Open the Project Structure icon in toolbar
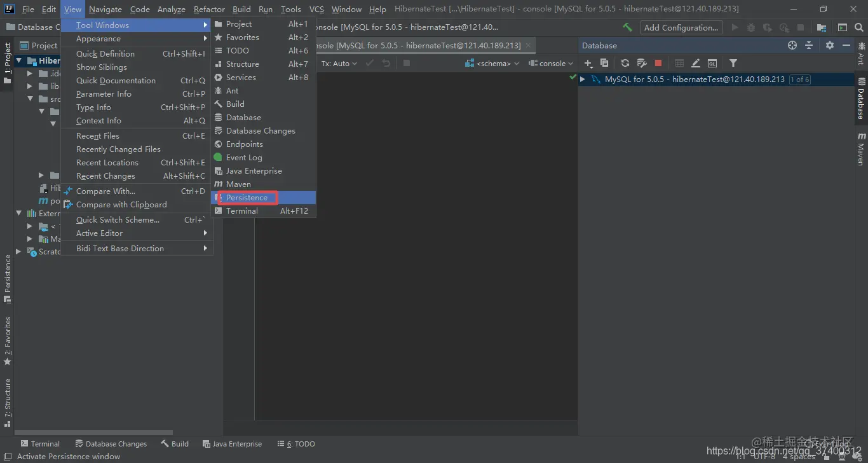The width and height of the screenshot is (868, 463). point(822,27)
